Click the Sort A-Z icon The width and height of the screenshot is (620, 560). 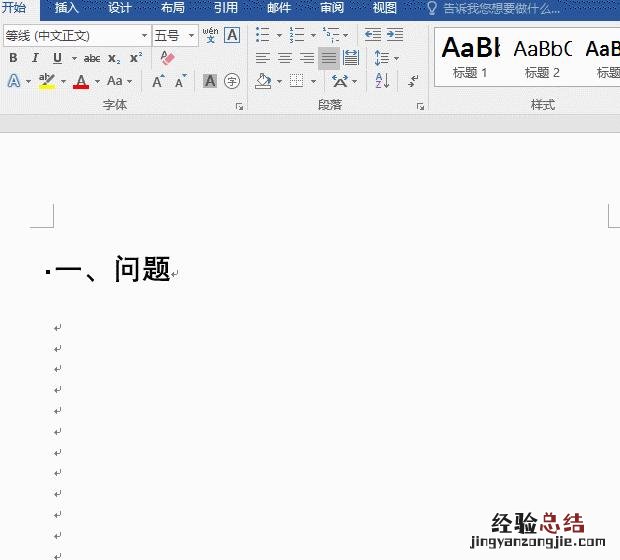click(x=381, y=81)
